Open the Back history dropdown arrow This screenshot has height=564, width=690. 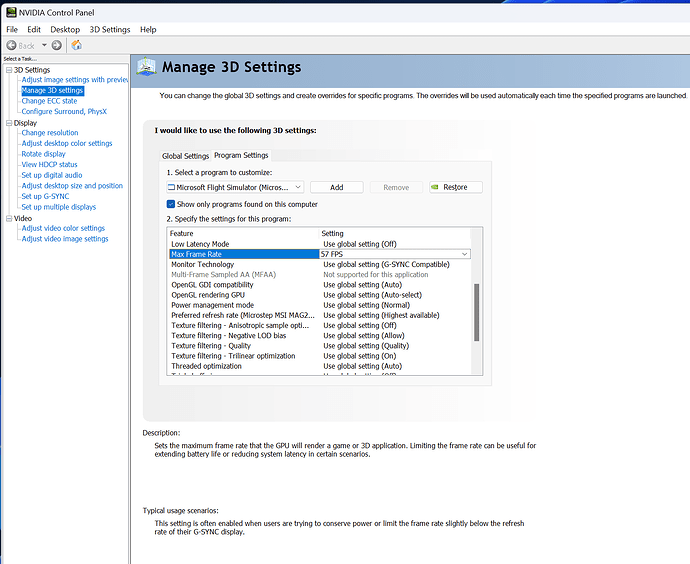[x=44, y=45]
